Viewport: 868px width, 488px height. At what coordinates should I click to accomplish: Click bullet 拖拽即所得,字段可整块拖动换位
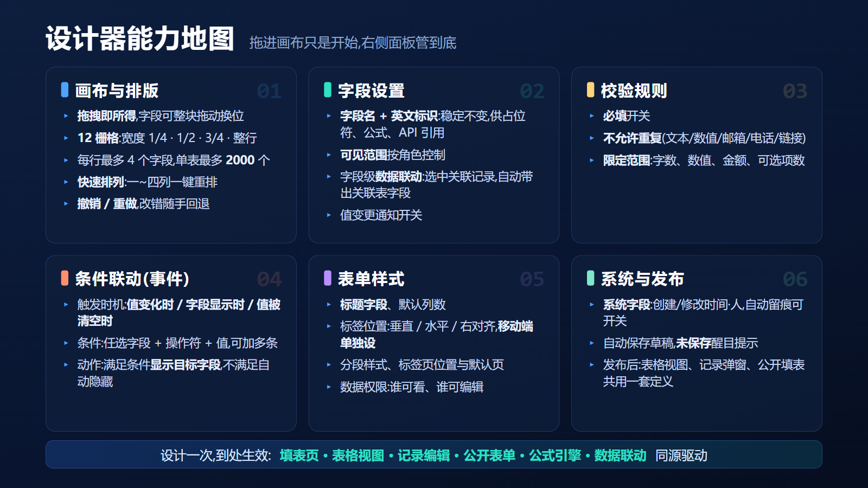point(161,116)
